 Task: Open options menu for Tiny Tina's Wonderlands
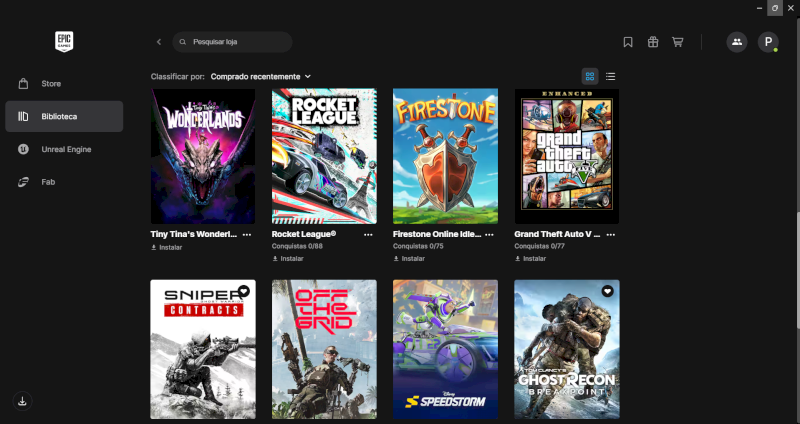coord(247,235)
